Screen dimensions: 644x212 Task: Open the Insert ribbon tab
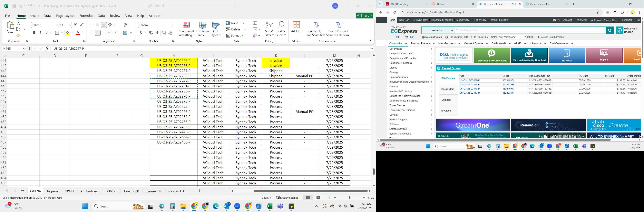tap(34, 16)
